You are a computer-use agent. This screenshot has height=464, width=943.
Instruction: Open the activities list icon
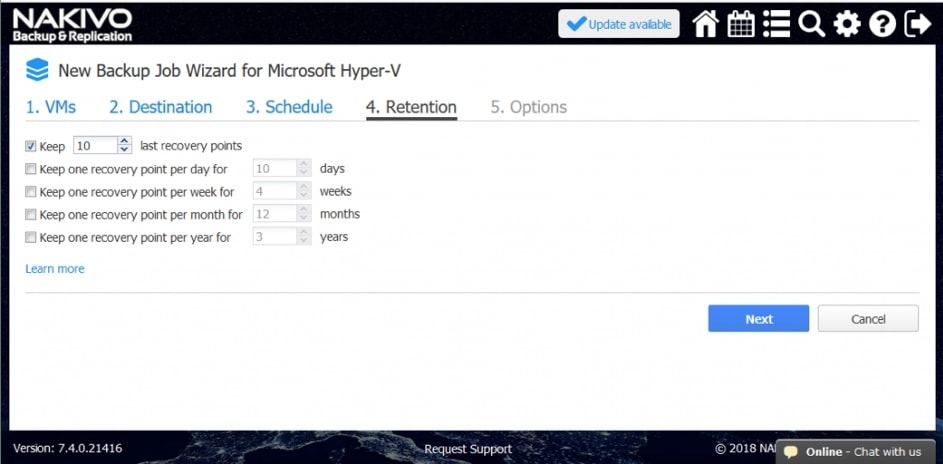point(776,24)
